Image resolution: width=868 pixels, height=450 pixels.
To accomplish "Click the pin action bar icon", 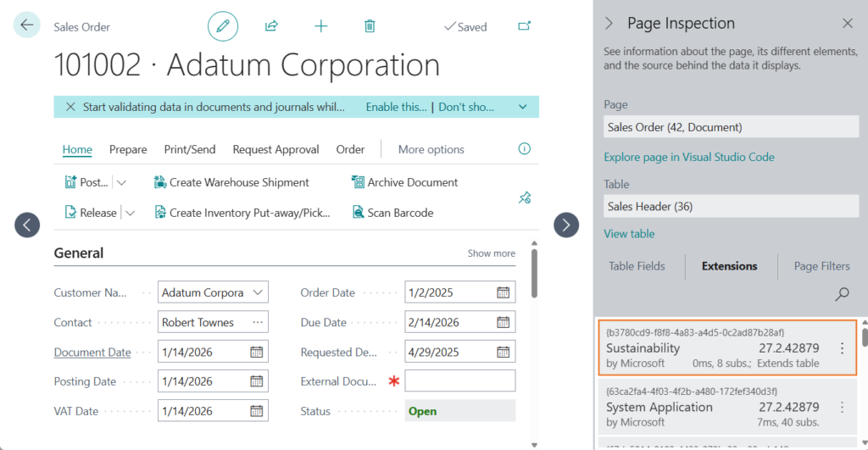I will point(524,198).
